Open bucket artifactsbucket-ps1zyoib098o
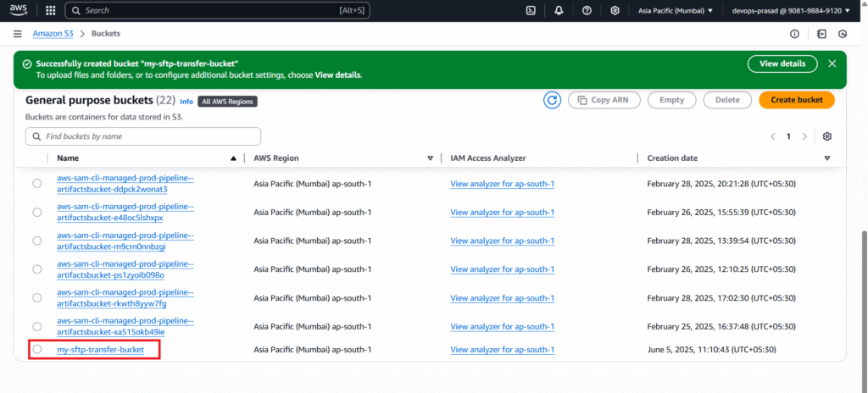The image size is (868, 393). (125, 269)
